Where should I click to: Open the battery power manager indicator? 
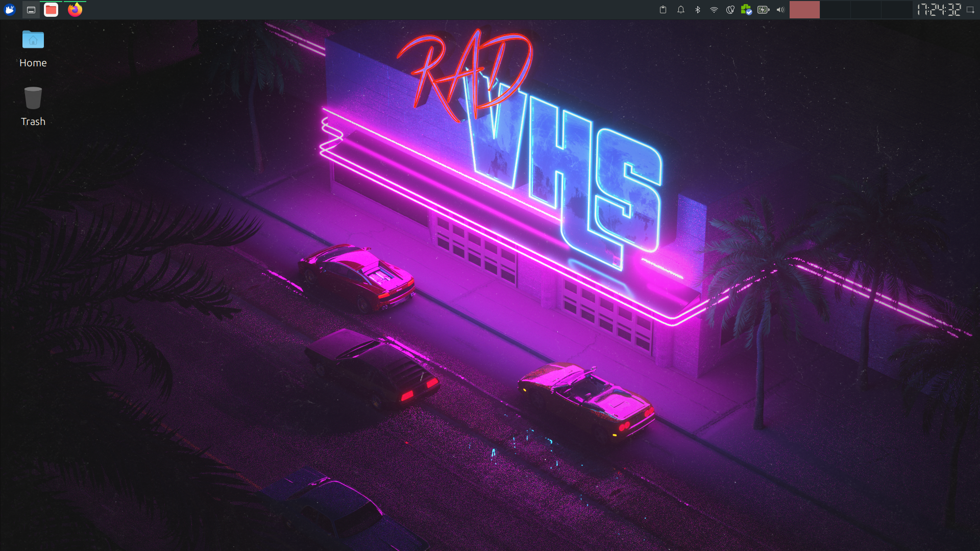764,10
